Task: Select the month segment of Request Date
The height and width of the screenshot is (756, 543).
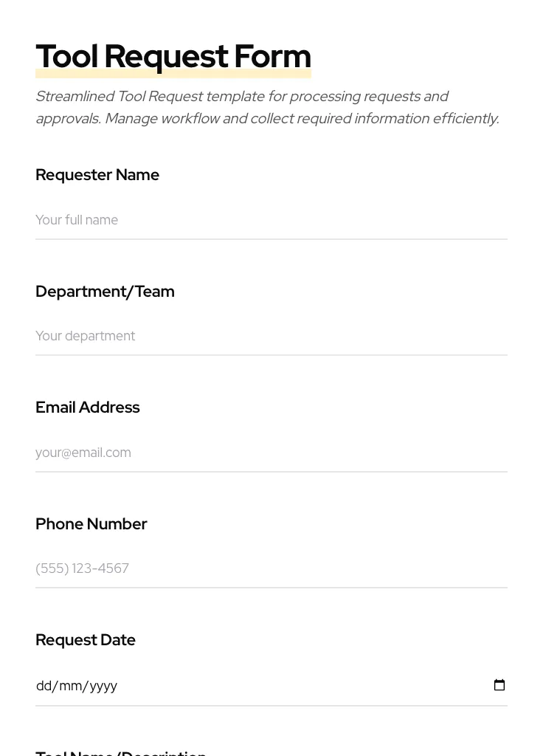Action: (70, 686)
